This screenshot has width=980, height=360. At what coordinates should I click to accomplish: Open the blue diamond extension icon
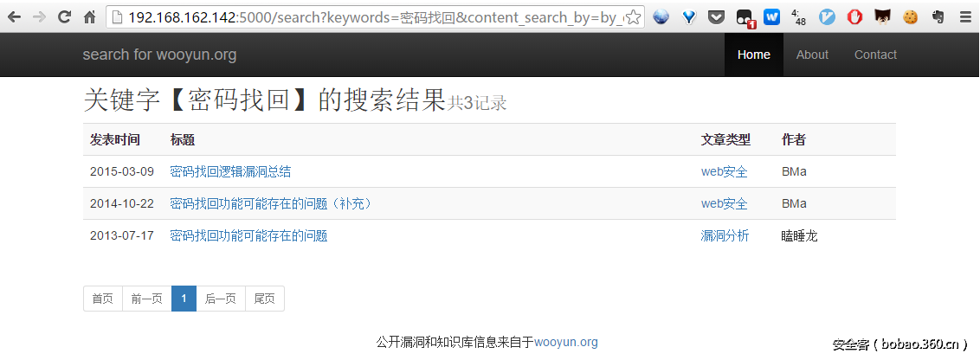point(689,17)
